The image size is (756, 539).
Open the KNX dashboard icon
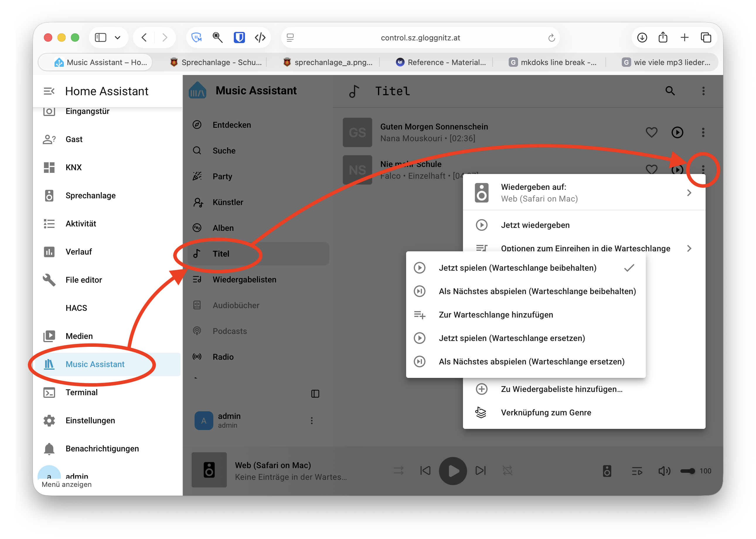point(49,167)
